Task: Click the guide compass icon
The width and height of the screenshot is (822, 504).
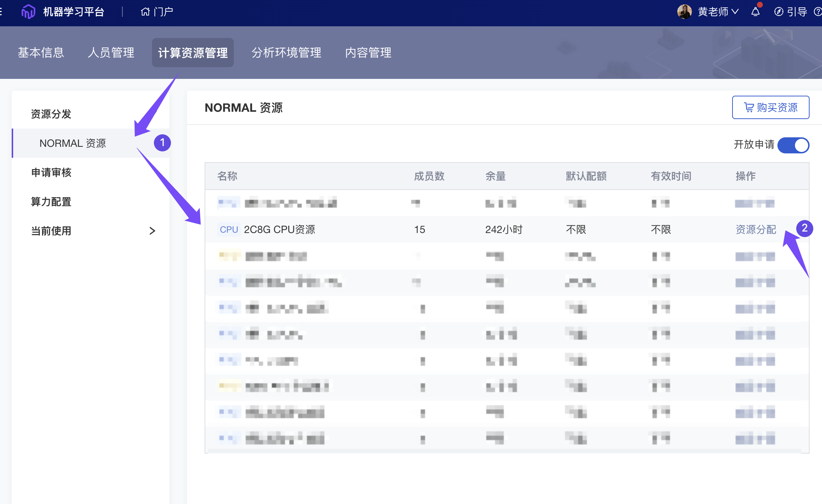Action: click(779, 12)
